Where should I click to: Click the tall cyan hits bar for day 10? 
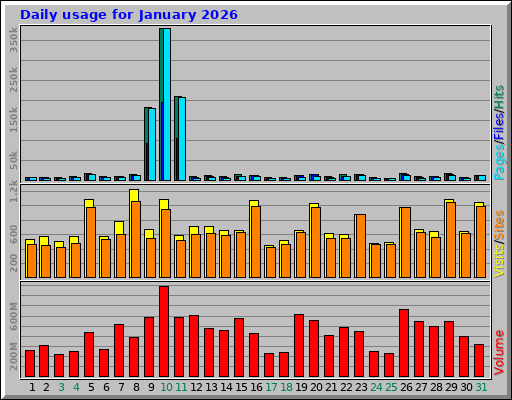tap(167, 104)
